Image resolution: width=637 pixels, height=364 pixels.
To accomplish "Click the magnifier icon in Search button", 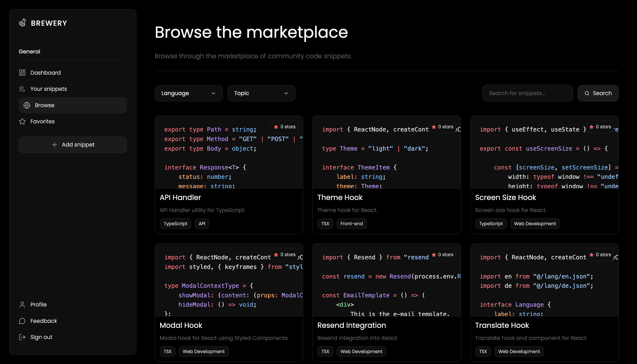I will pyautogui.click(x=587, y=93).
